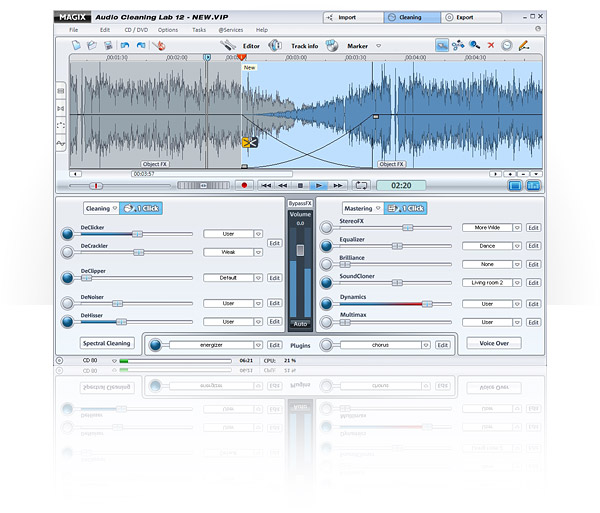The image size is (600, 513).
Task: Click the Undo arrow icon
Action: pos(125,46)
